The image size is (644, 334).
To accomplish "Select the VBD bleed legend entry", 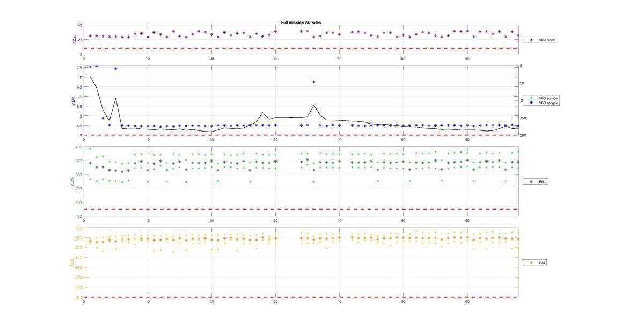I will tap(539, 39).
